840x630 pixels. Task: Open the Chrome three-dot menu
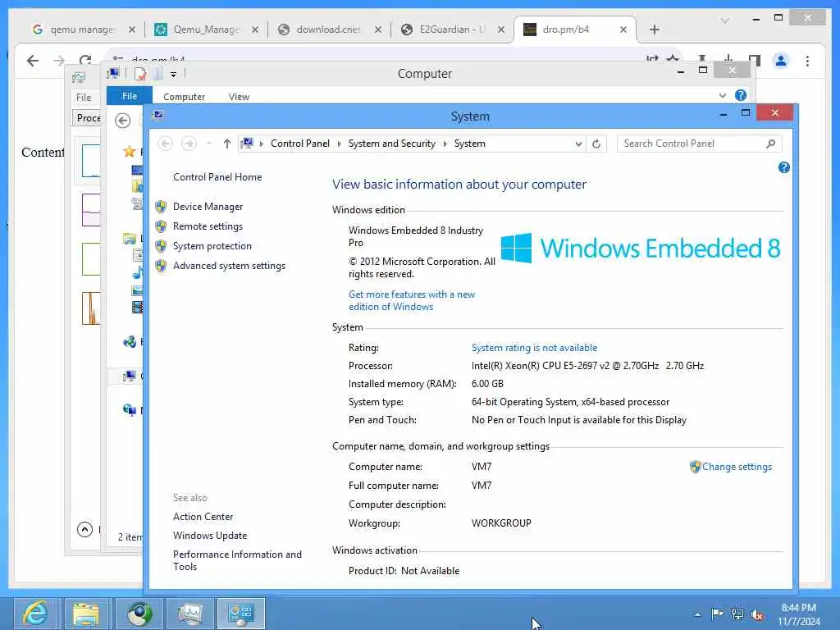click(807, 61)
